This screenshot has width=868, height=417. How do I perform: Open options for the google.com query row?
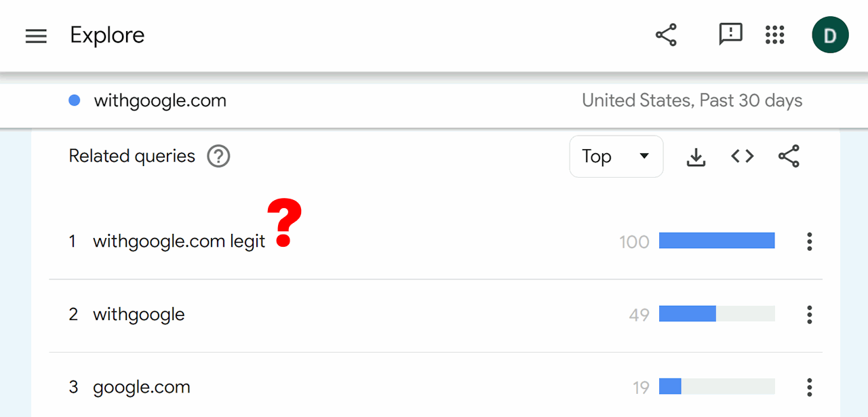tap(809, 386)
